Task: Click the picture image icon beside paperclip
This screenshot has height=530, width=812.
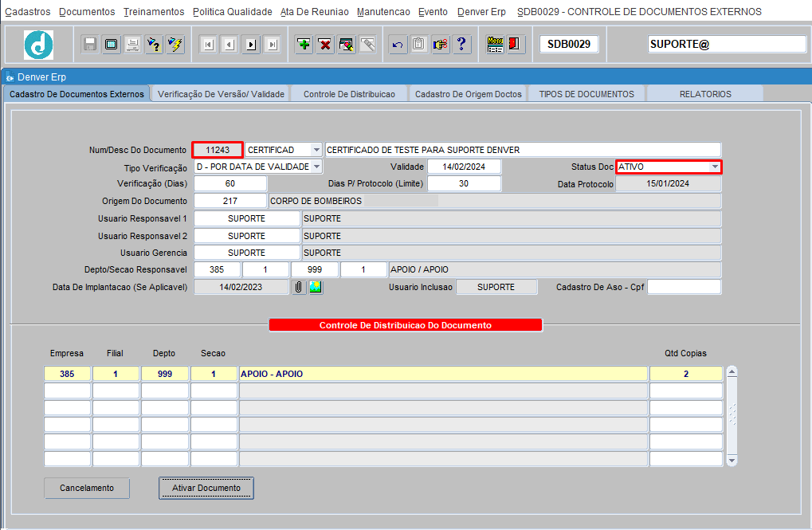Action: pyautogui.click(x=316, y=287)
